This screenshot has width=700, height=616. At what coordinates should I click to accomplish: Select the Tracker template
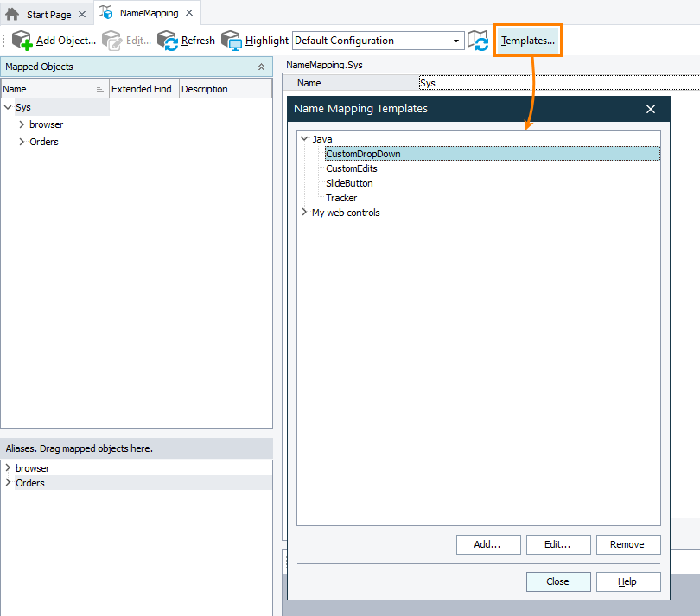(x=341, y=197)
